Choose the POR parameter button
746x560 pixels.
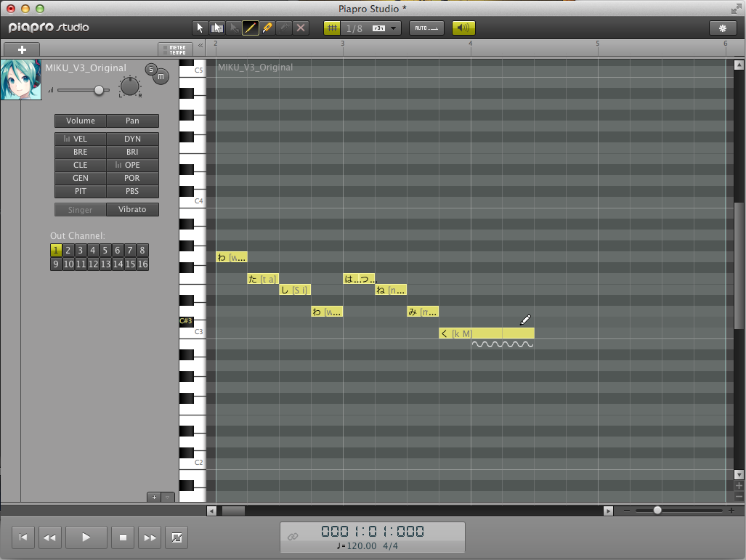(132, 178)
